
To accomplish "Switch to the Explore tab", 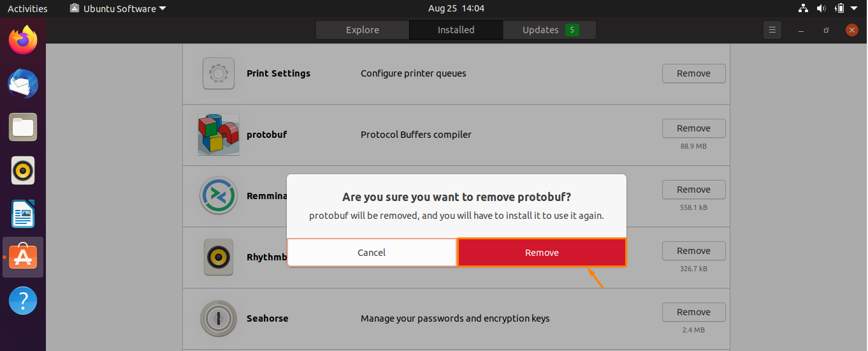I will pos(363,30).
